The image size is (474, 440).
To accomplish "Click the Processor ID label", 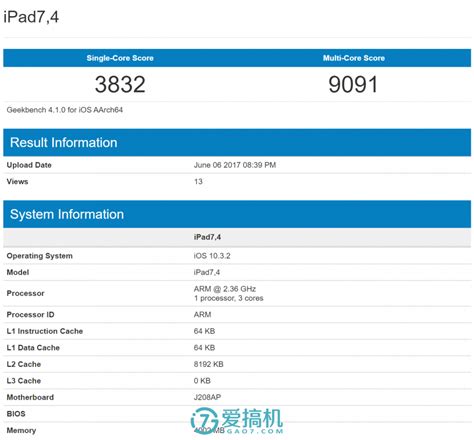I will pyautogui.click(x=30, y=315).
